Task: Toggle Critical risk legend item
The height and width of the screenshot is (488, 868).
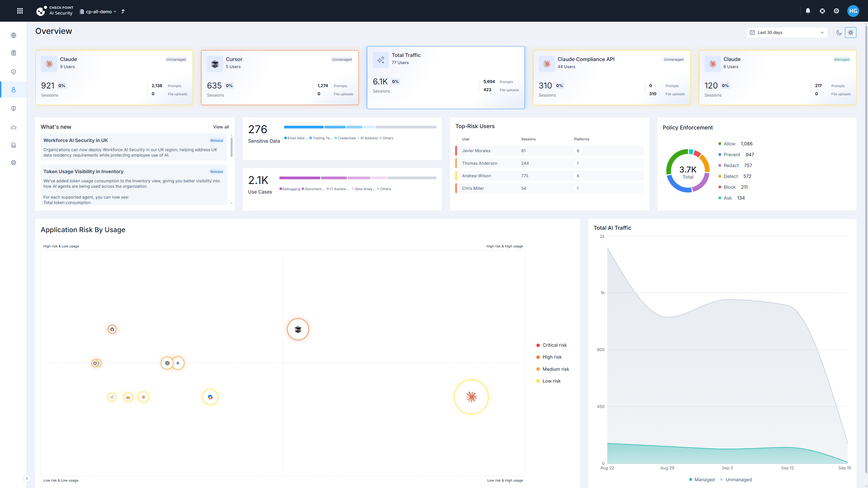Action: click(x=551, y=345)
